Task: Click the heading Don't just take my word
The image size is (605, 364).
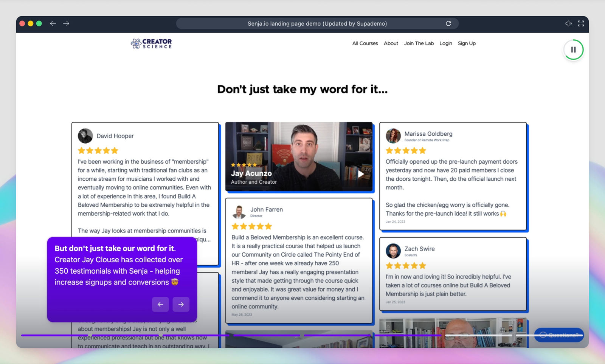Action: [302, 89]
